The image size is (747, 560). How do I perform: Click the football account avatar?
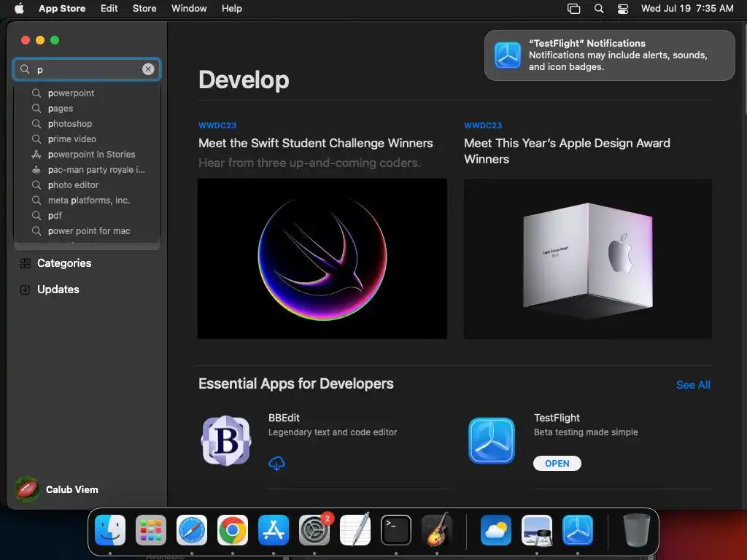[x=27, y=489]
